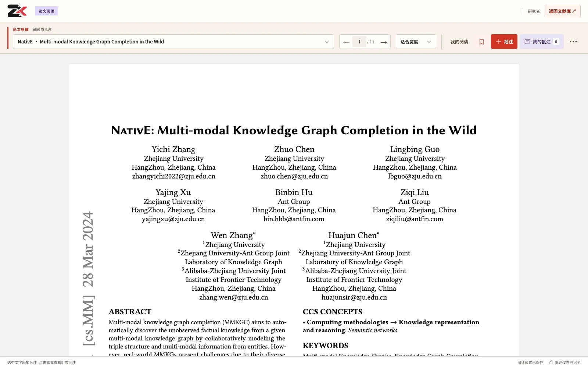Screen dimensions: 588x368
Task: Click the 我的阅读 label
Action: [x=459, y=42]
